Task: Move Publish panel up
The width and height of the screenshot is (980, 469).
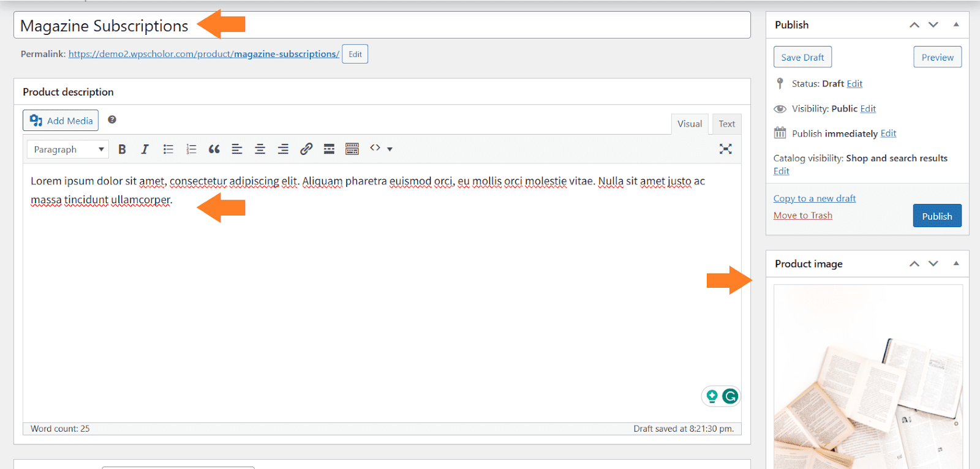Action: point(914,25)
